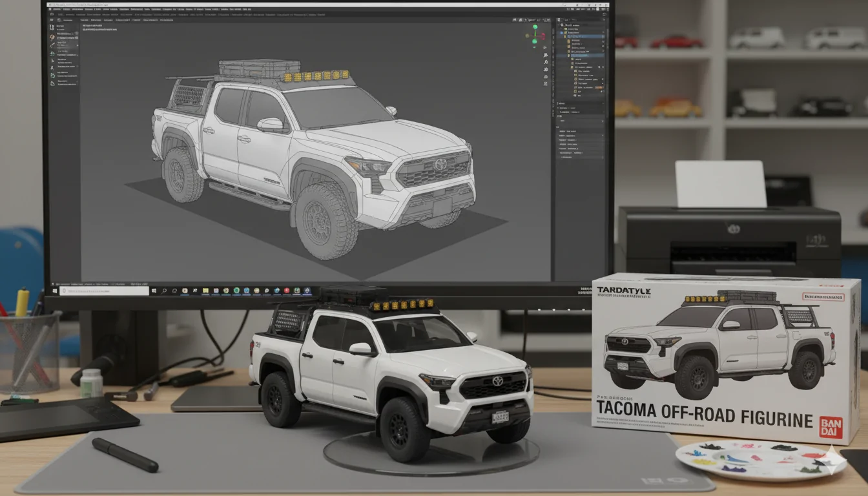Click the Cortana circle icon on the taskbar
The width and height of the screenshot is (868, 496).
pyautogui.click(x=174, y=291)
